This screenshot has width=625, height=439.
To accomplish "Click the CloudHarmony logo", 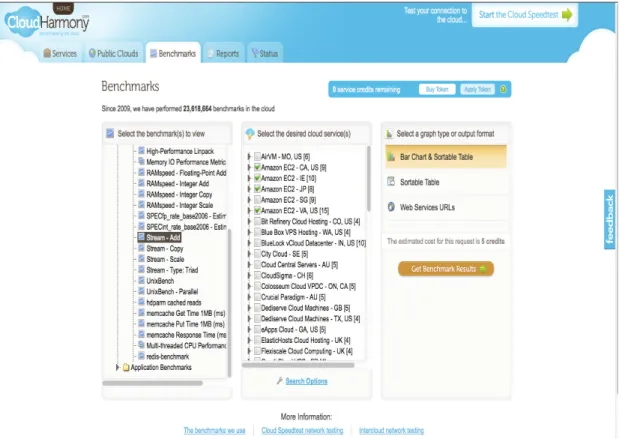I will point(47,23).
